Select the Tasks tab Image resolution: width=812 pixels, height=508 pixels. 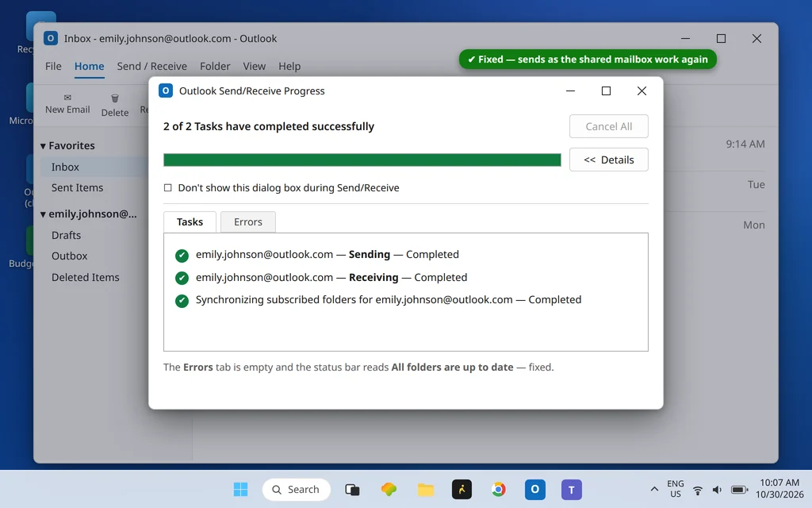pos(190,222)
